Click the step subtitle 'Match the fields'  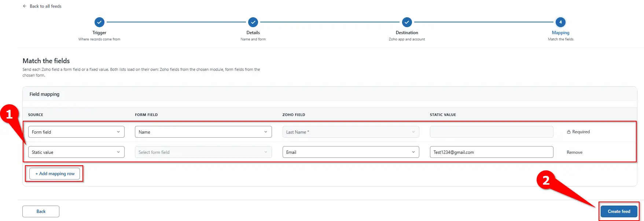[560, 39]
